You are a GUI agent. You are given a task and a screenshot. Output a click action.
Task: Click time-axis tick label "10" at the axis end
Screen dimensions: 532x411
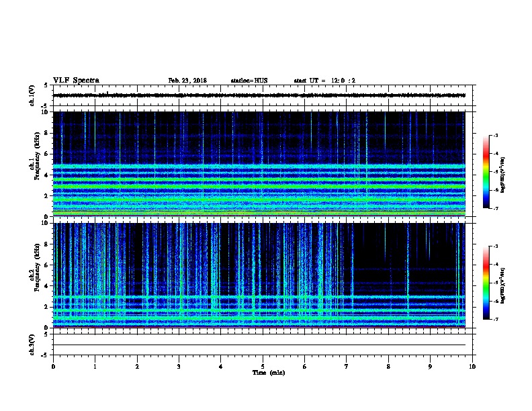coord(472,366)
